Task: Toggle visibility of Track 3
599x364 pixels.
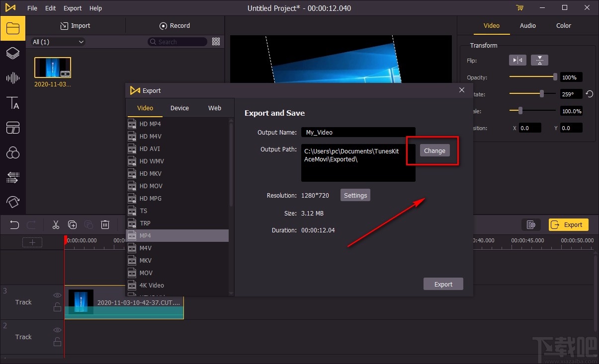Action: point(57,295)
